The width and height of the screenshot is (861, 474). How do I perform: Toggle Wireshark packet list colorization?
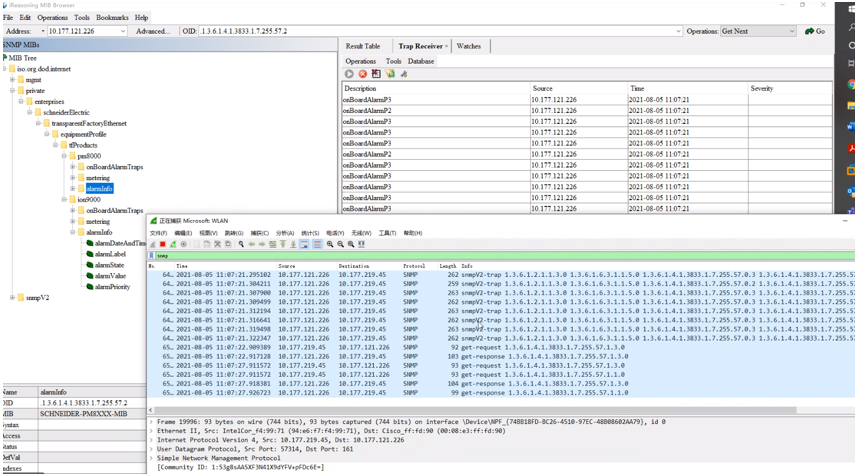tap(317, 244)
